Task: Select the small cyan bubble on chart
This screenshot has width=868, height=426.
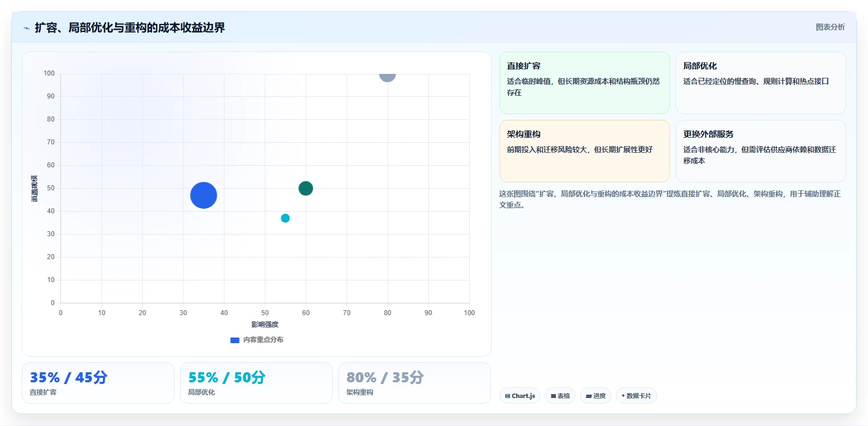Action: (x=285, y=218)
